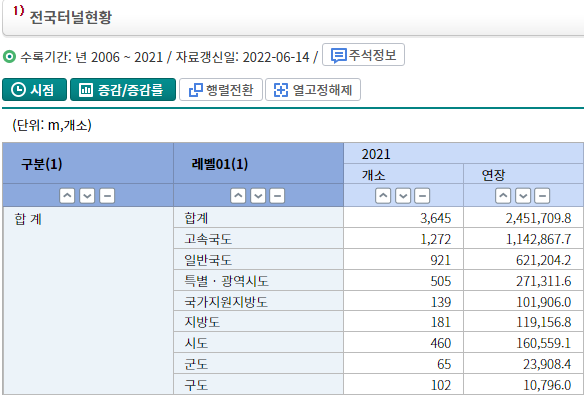Click the pivot icon on 행렬전환 button
This screenshot has height=395, width=584.
coord(196,90)
